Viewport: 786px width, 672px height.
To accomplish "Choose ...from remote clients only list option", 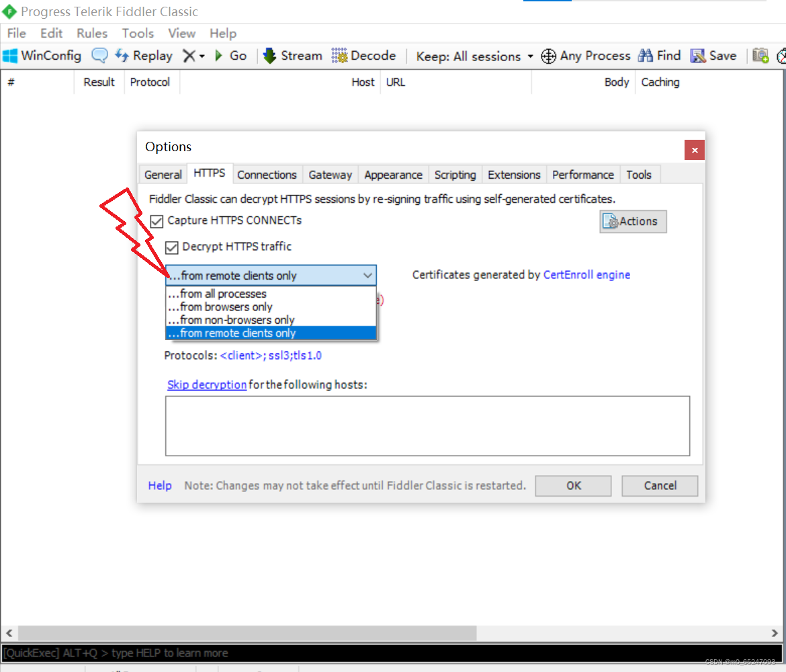I will click(271, 333).
